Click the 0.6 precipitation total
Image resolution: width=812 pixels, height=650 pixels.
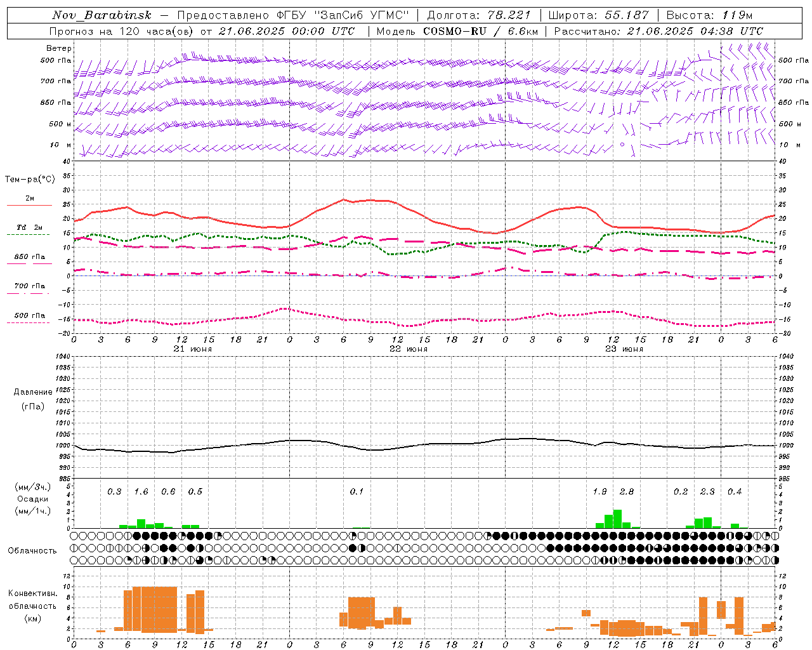pyautogui.click(x=168, y=492)
